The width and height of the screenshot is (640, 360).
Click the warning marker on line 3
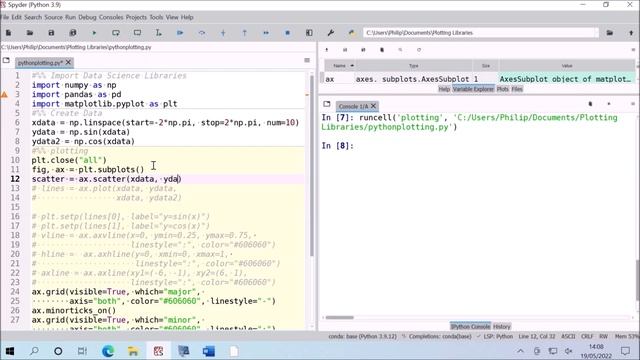(4, 95)
